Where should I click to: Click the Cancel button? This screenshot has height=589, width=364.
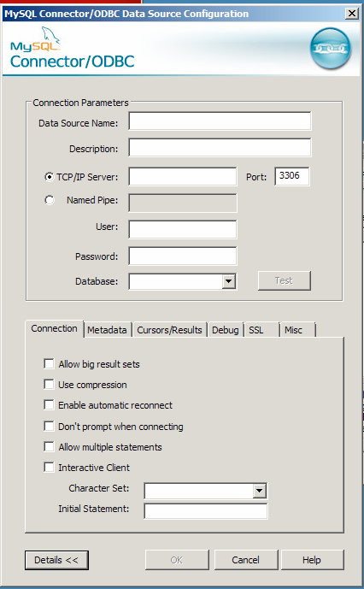point(246,560)
